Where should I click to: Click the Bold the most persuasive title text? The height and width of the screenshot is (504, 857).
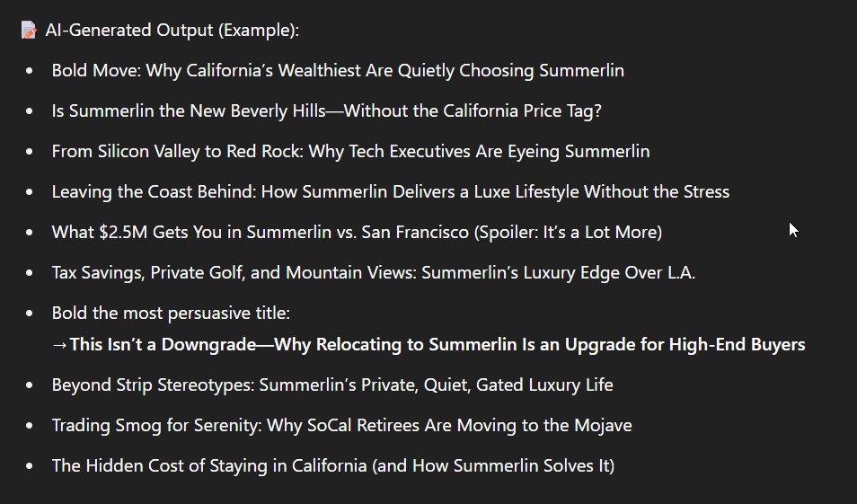(x=171, y=314)
